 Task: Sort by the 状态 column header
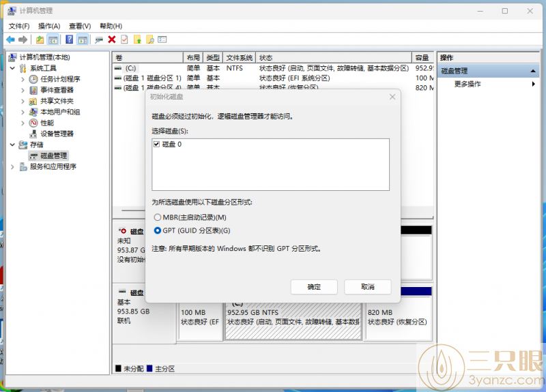pos(334,57)
